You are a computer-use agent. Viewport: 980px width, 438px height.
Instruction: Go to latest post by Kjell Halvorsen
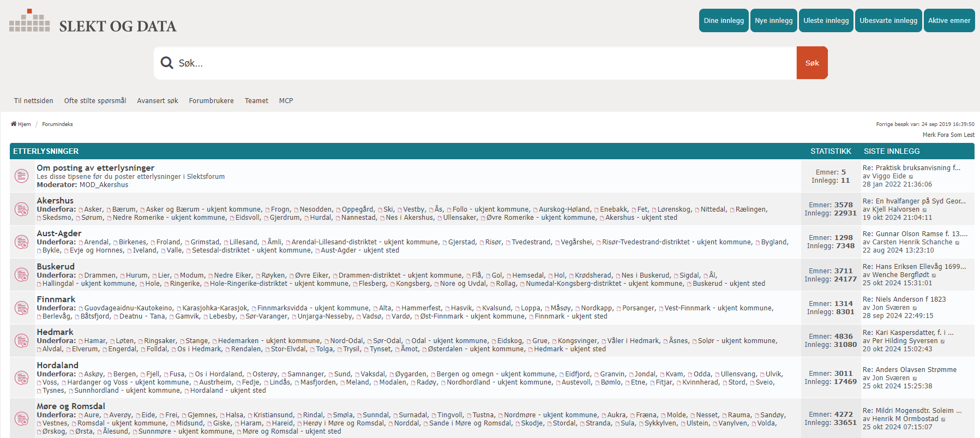(x=924, y=210)
